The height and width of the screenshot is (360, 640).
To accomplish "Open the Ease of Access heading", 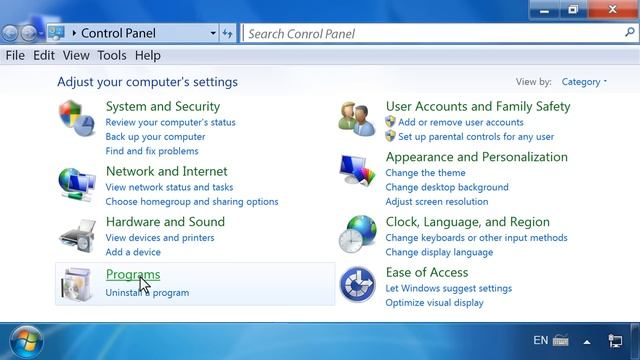I will 427,272.
